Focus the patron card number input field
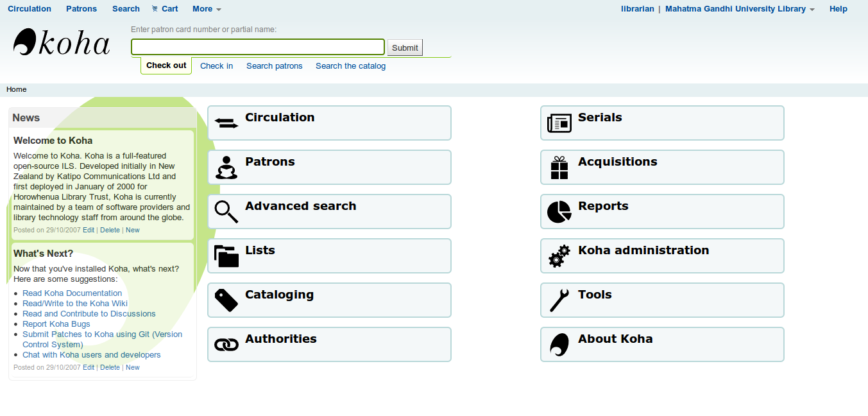The height and width of the screenshot is (416, 868). (258, 47)
